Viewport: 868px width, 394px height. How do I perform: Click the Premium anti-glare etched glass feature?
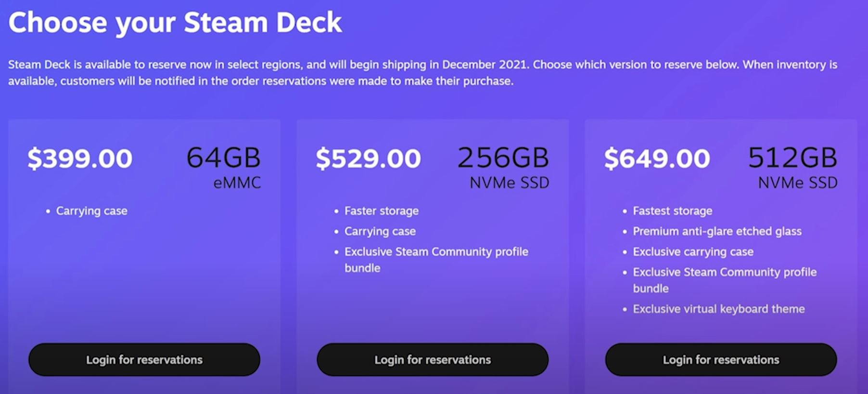pos(717,231)
